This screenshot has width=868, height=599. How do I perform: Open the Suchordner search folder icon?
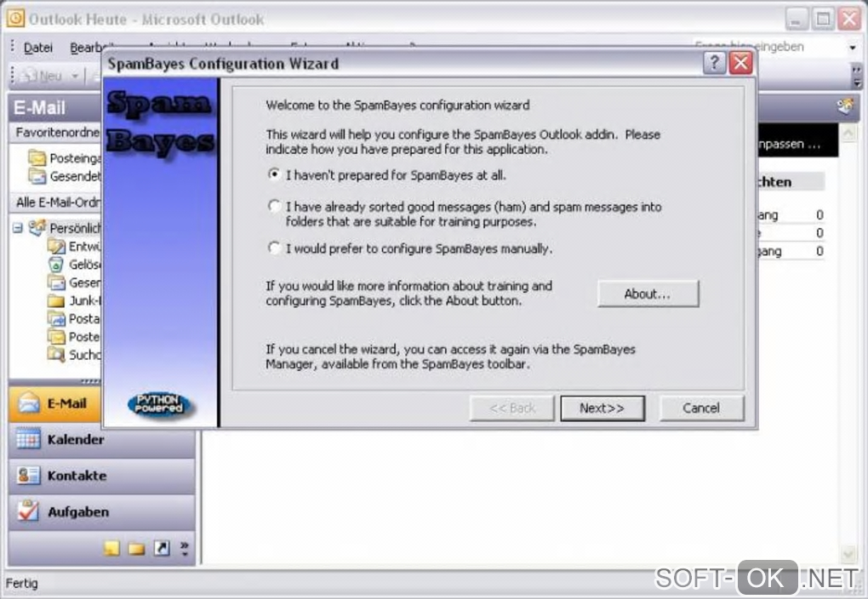coord(56,354)
